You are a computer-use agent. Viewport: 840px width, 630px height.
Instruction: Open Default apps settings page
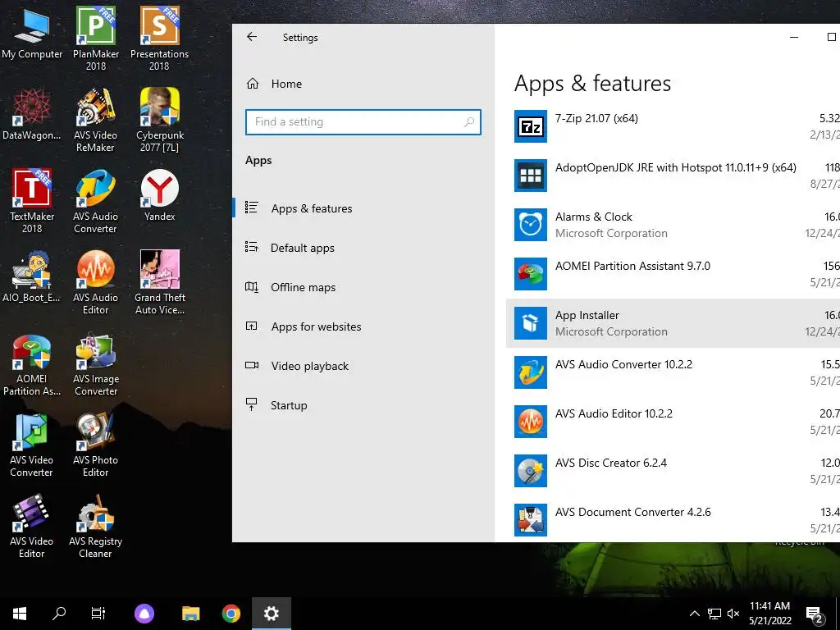(x=363, y=248)
